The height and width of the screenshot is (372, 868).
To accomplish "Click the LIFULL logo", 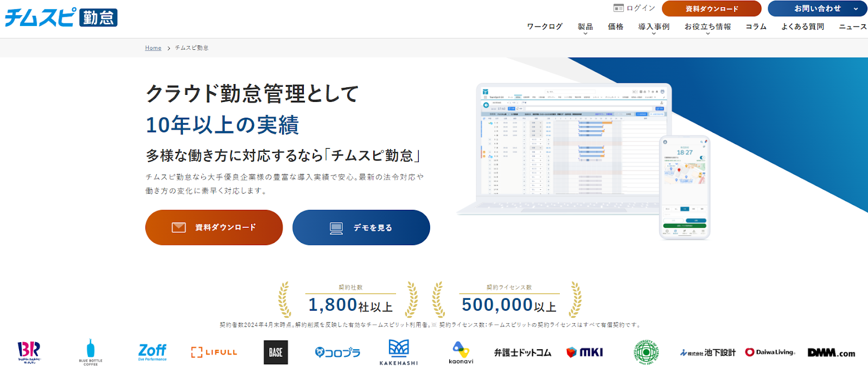I will [x=214, y=352].
